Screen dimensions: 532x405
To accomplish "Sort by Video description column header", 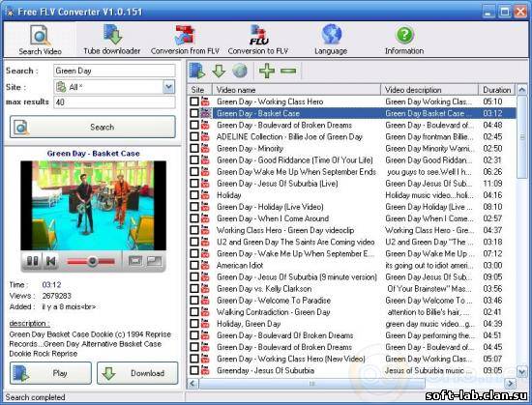I will [429, 90].
